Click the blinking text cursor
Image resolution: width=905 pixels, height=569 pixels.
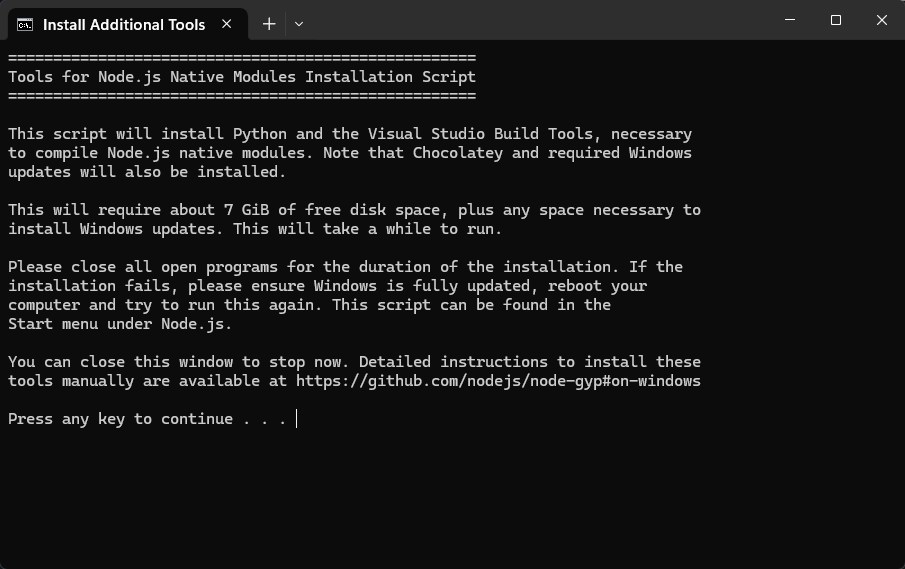[x=297, y=419]
